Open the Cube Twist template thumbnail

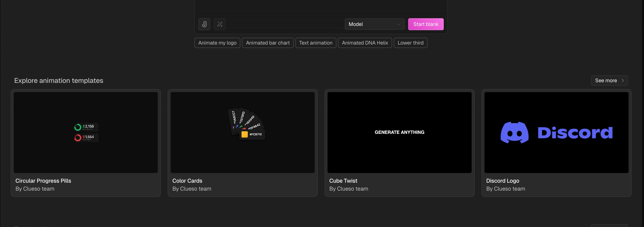tap(400, 133)
